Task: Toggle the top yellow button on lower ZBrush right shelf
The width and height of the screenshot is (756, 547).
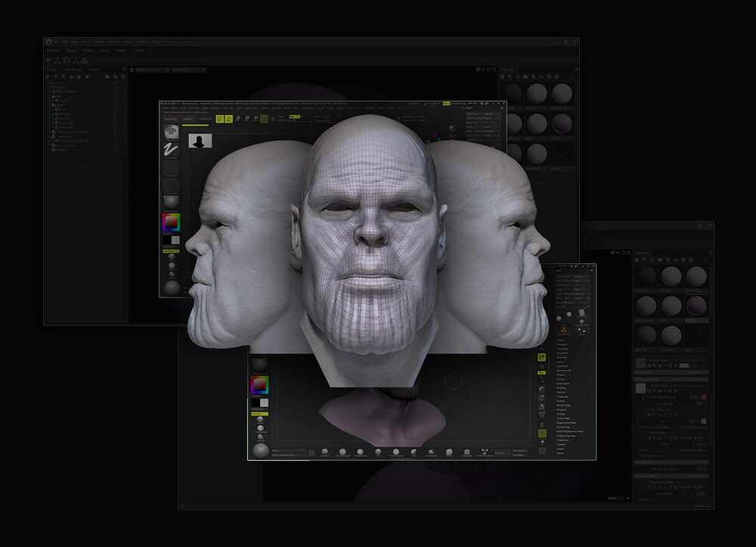Action: [x=542, y=357]
